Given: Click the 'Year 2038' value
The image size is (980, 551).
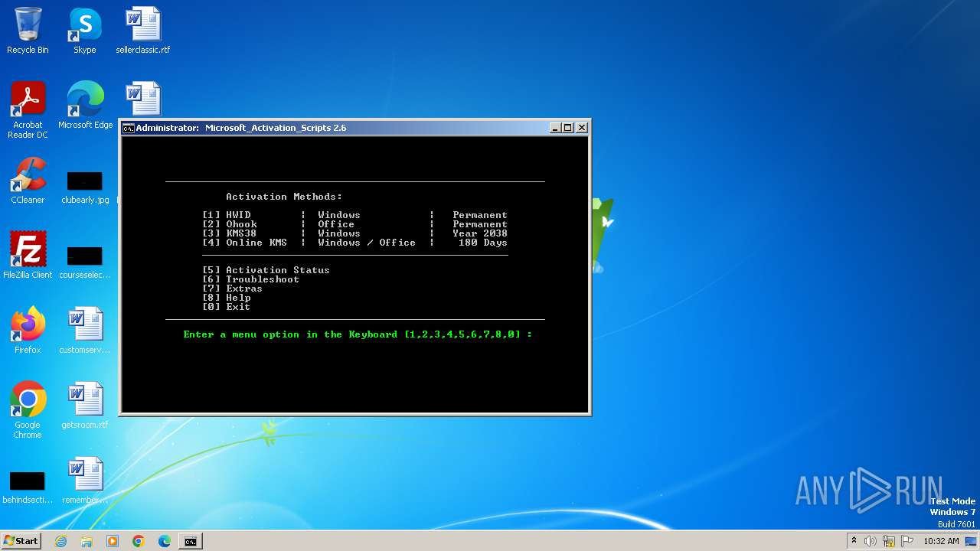Looking at the screenshot, I should pyautogui.click(x=480, y=233).
